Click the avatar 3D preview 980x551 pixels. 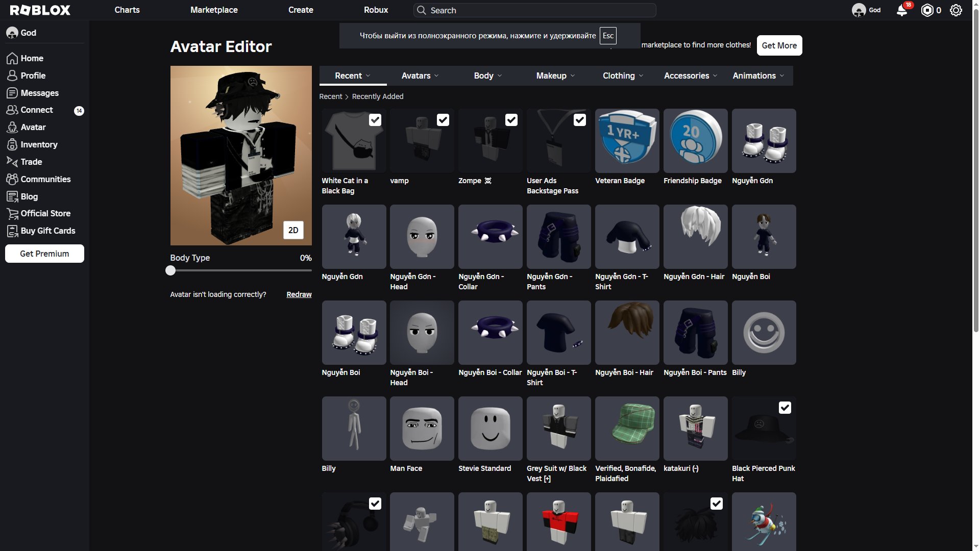pyautogui.click(x=241, y=156)
